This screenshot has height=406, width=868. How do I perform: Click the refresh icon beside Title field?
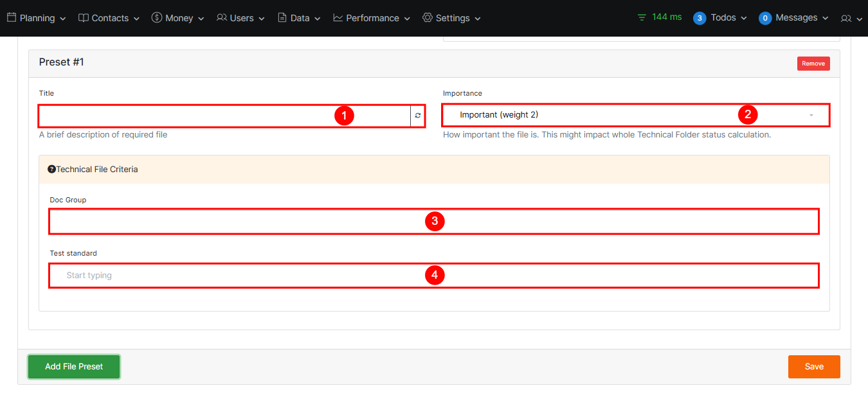click(x=417, y=116)
